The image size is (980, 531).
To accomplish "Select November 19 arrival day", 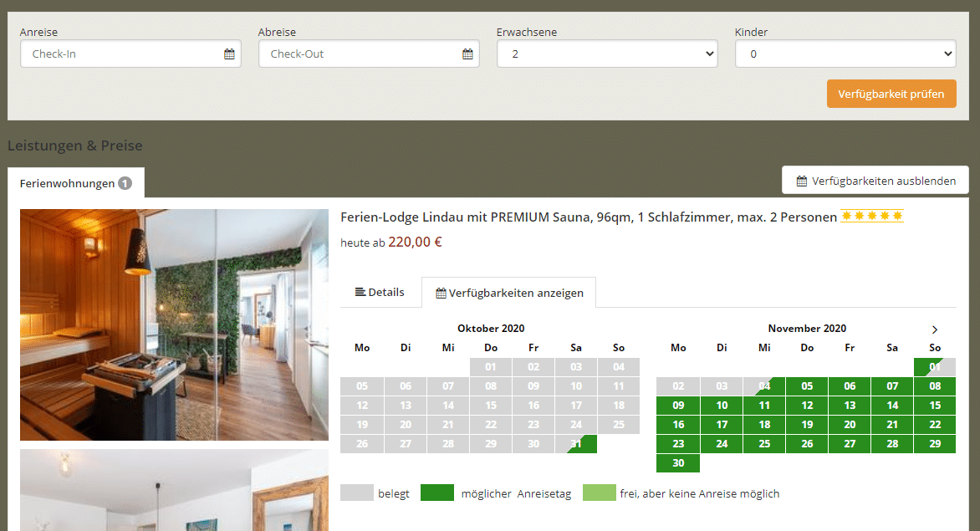I will coord(807,425).
